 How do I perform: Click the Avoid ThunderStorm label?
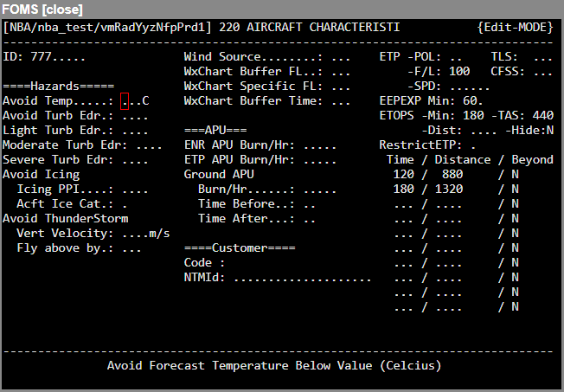66,219
